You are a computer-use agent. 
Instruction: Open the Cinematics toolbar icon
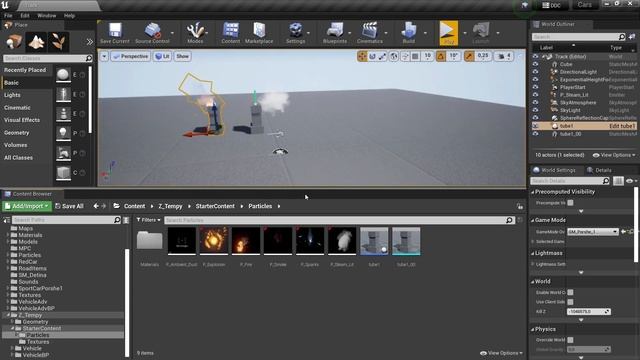pos(370,33)
